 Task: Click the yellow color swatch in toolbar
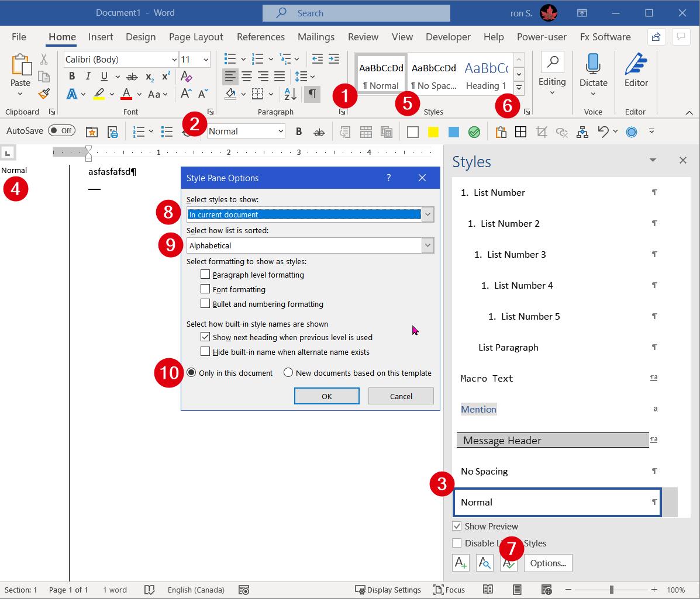433,132
